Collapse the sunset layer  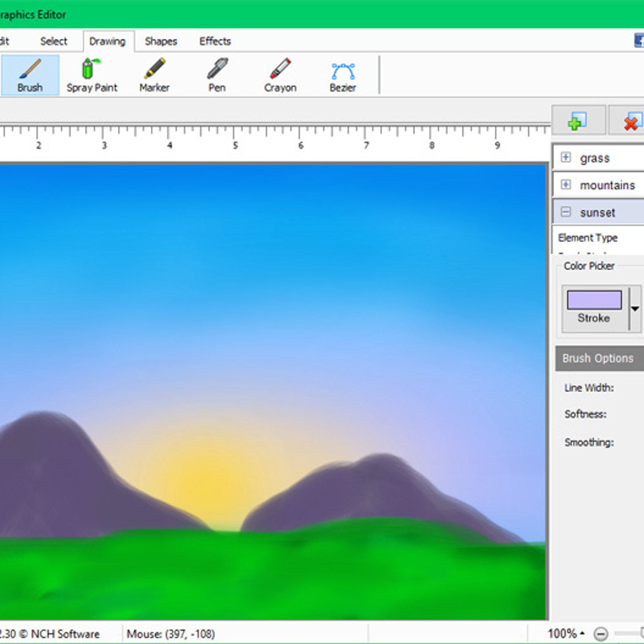566,212
